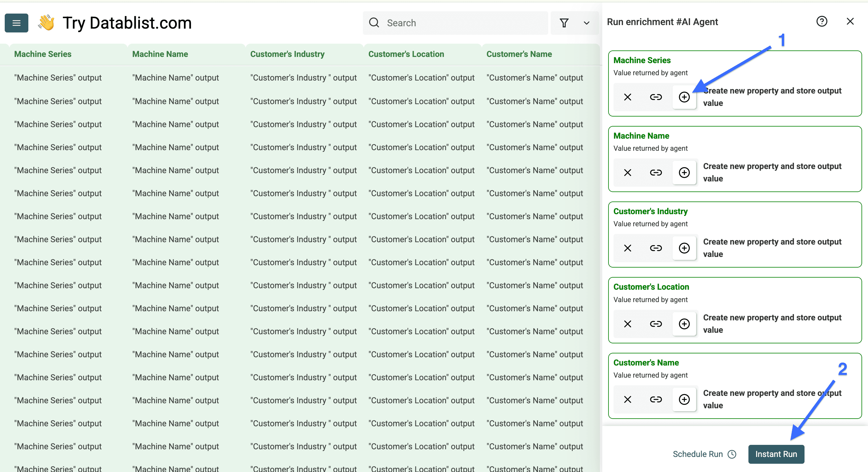The image size is (868, 472).
Task: Open the help icon in the enrichment panel
Action: click(822, 21)
